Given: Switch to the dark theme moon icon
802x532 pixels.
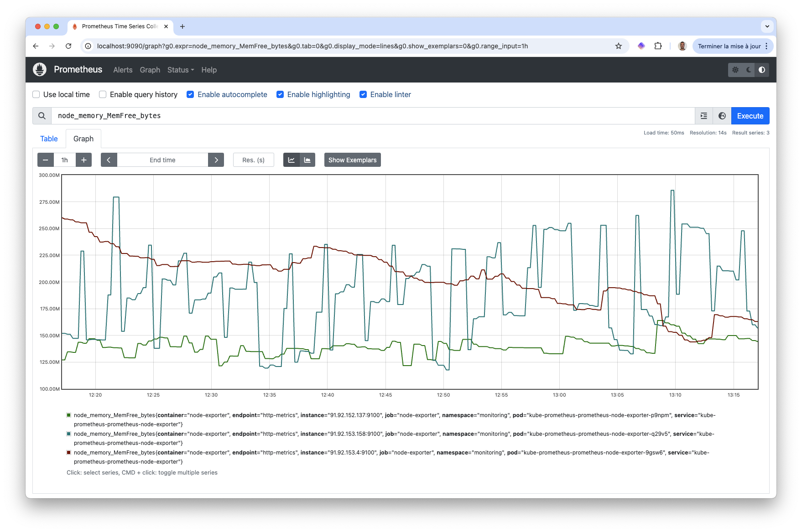Looking at the screenshot, I should (x=749, y=70).
